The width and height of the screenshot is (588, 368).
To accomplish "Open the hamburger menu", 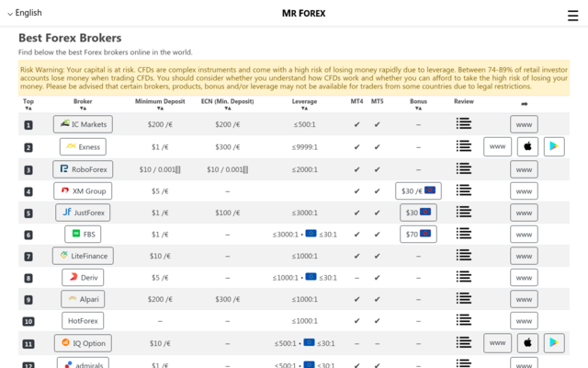I will [x=572, y=16].
